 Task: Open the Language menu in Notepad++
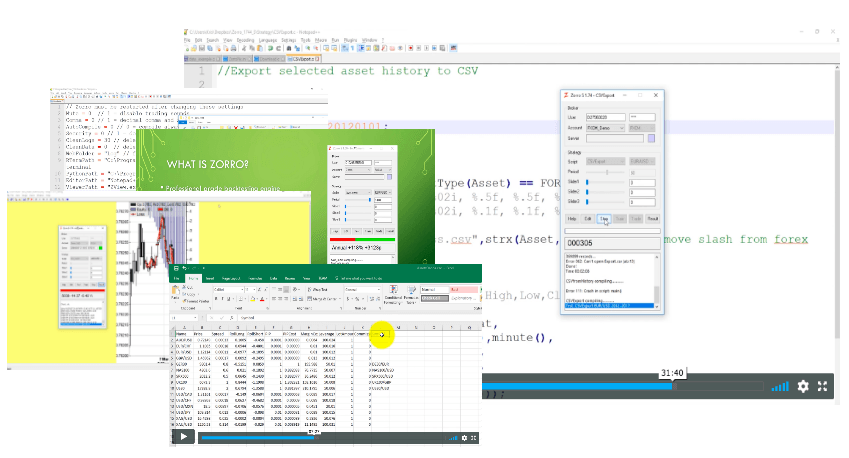(268, 40)
